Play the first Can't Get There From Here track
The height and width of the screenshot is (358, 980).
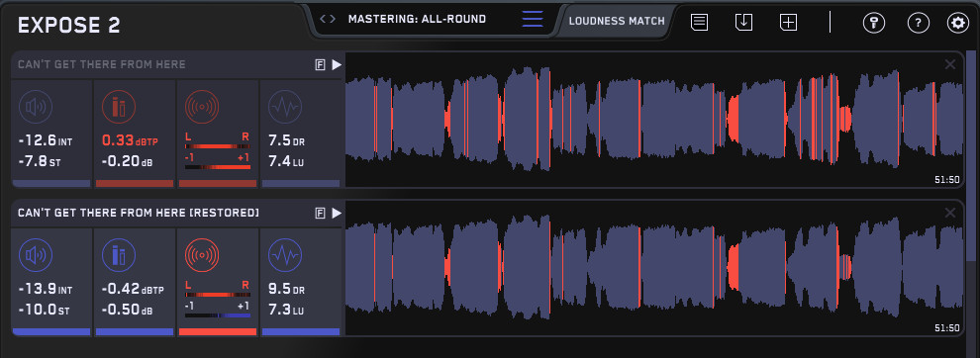[337, 65]
